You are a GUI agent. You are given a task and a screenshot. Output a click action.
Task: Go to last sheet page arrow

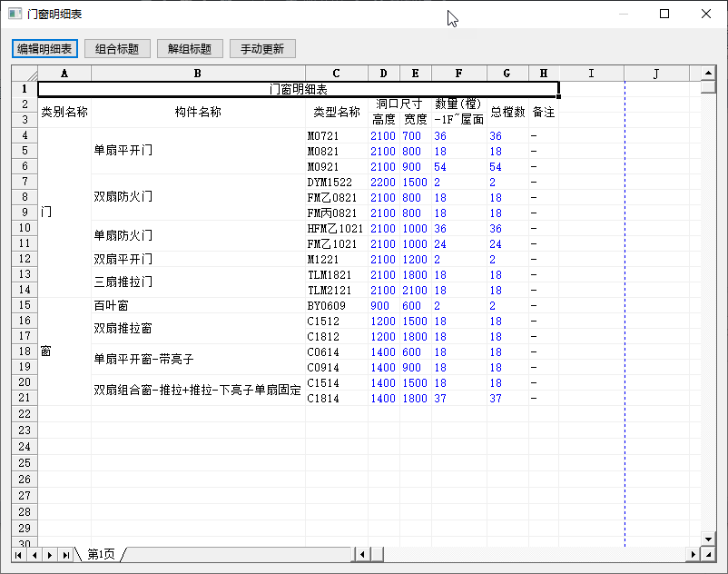[x=65, y=555]
